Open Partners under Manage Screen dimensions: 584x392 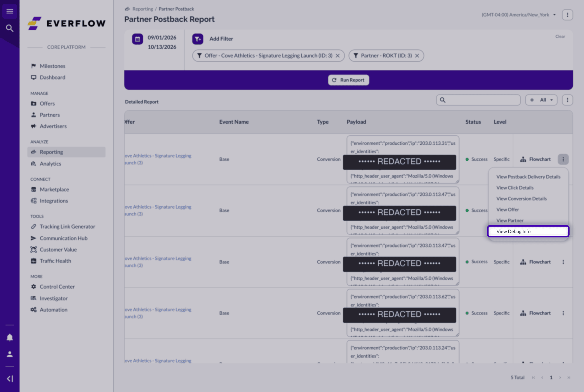point(49,115)
